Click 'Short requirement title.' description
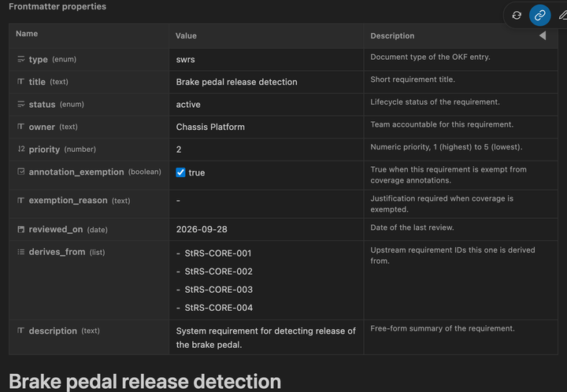 click(413, 80)
